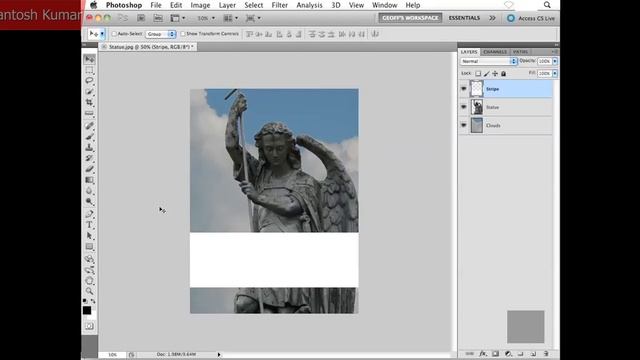This screenshot has width=640, height=360.
Task: Click Auto-Align Layers icon in options bar
Action: (375, 34)
